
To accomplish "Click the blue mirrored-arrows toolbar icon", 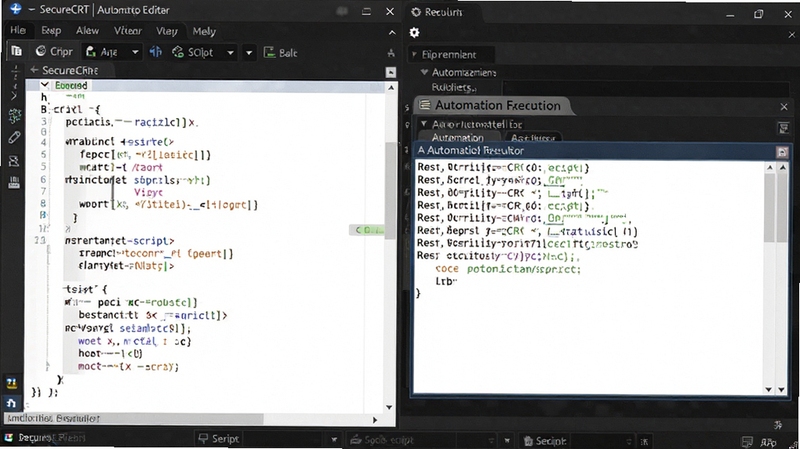I will tap(156, 52).
